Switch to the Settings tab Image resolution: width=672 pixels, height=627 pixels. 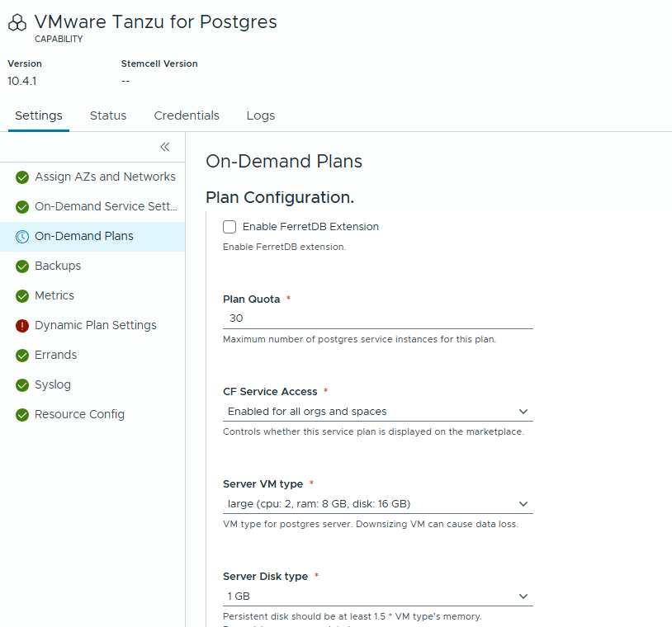pos(39,115)
